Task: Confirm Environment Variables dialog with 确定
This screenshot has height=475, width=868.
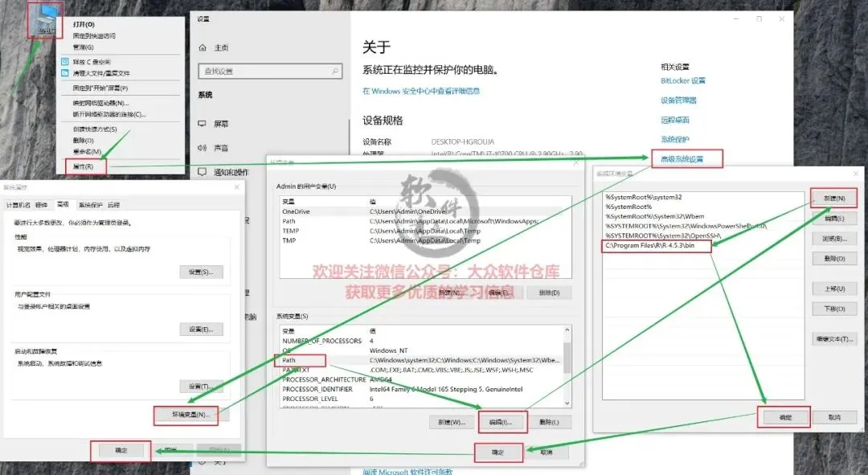Action: pos(497,452)
